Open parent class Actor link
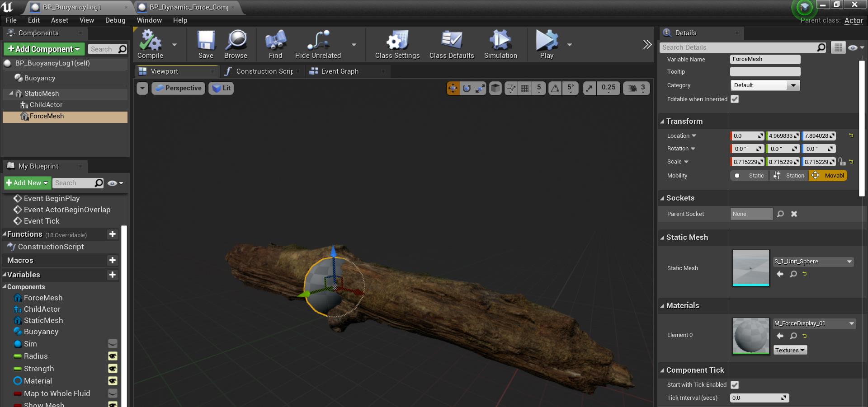The image size is (868, 407). click(x=854, y=20)
